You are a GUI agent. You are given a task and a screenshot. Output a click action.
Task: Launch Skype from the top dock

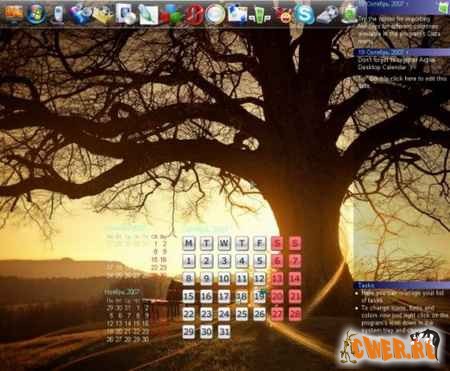pyautogui.click(x=304, y=14)
